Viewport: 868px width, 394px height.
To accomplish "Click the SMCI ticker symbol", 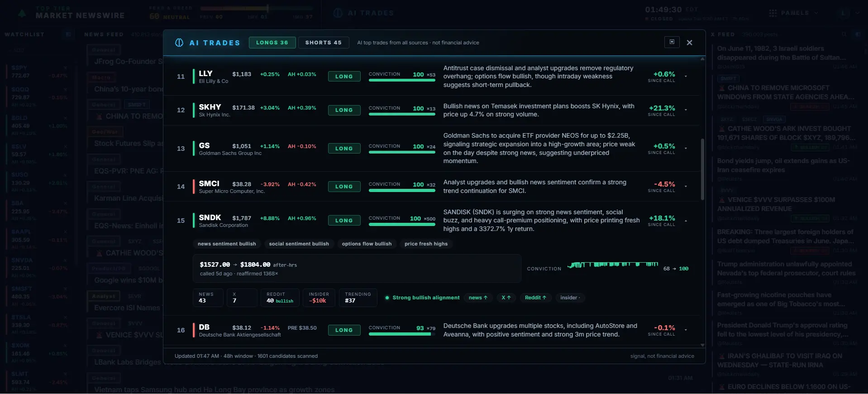I will [209, 183].
